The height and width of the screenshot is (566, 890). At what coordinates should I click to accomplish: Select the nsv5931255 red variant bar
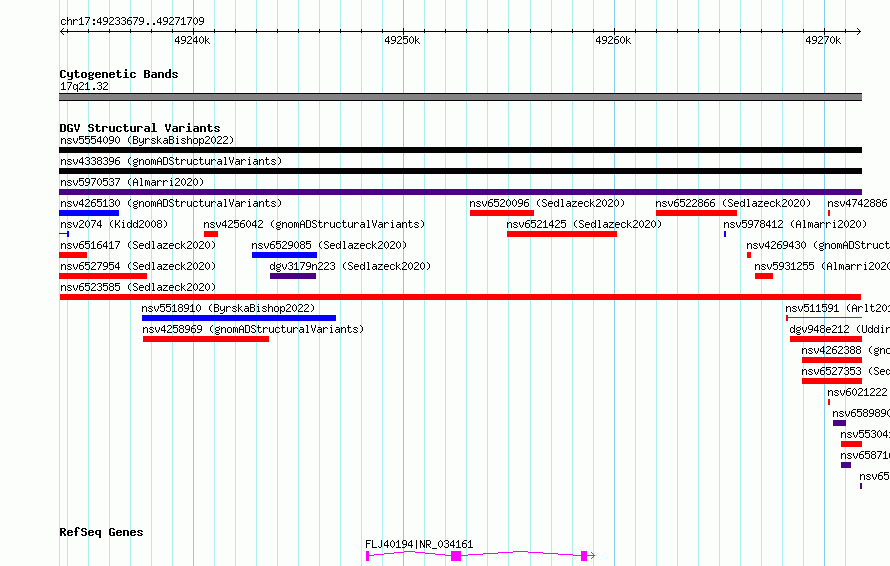coord(764,276)
